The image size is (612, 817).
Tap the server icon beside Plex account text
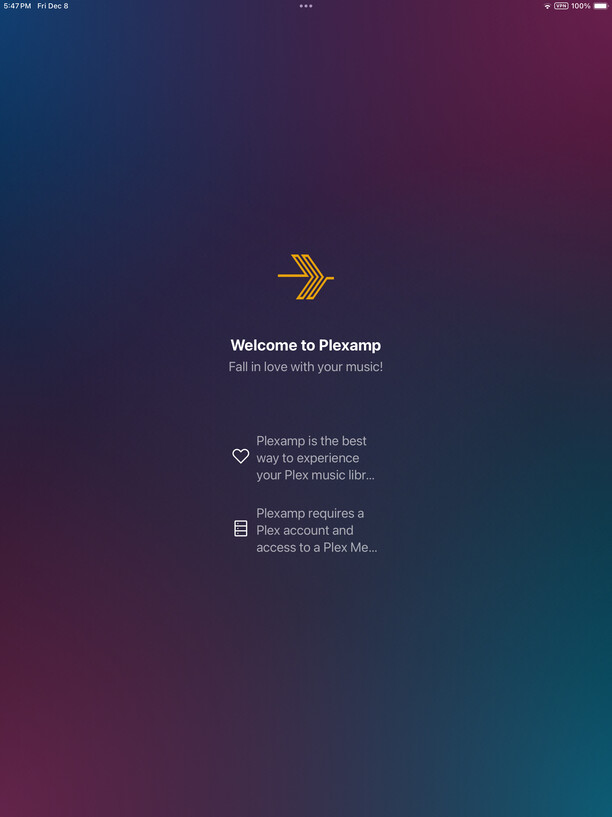point(241,528)
